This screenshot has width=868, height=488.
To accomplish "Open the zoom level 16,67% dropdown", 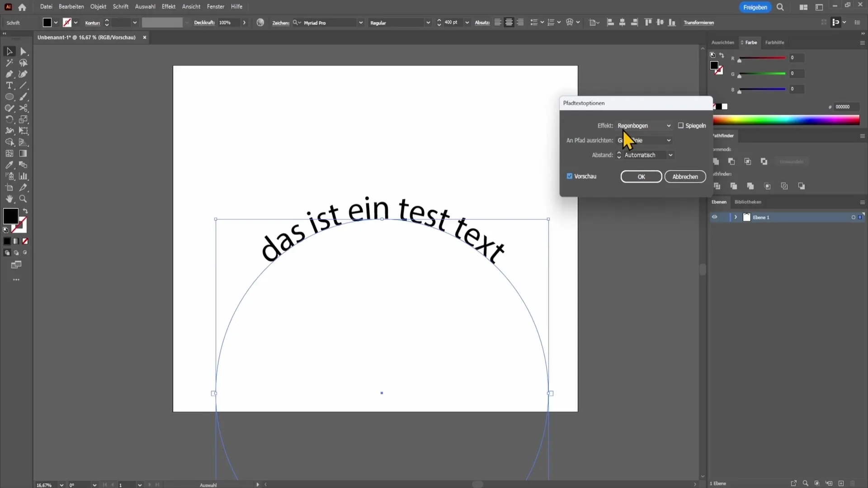I will point(61,485).
